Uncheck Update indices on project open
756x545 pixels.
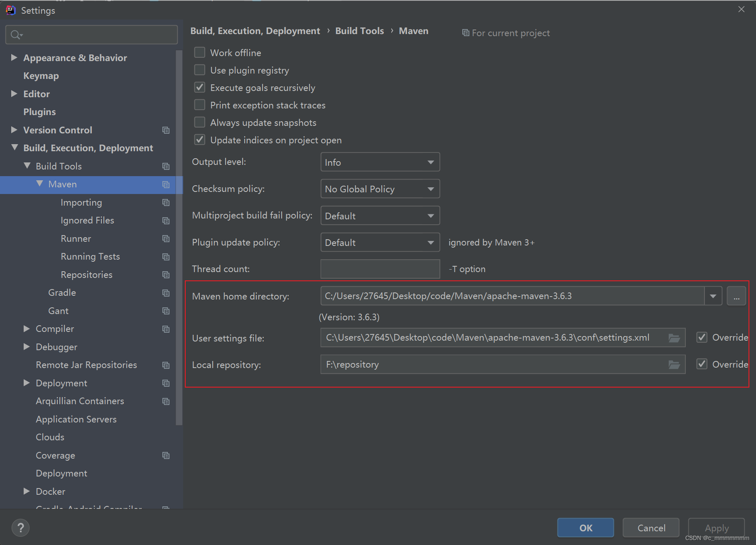pos(200,140)
